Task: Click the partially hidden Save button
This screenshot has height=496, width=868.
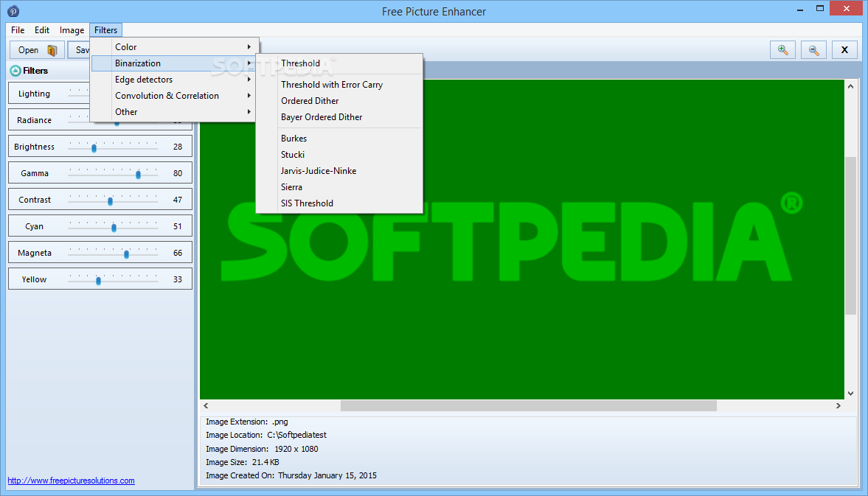Action: point(79,50)
